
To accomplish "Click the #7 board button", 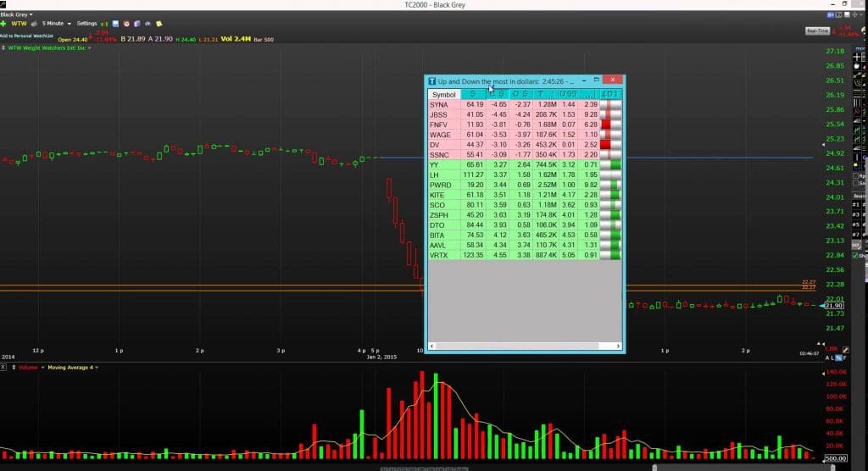I will tap(856, 235).
